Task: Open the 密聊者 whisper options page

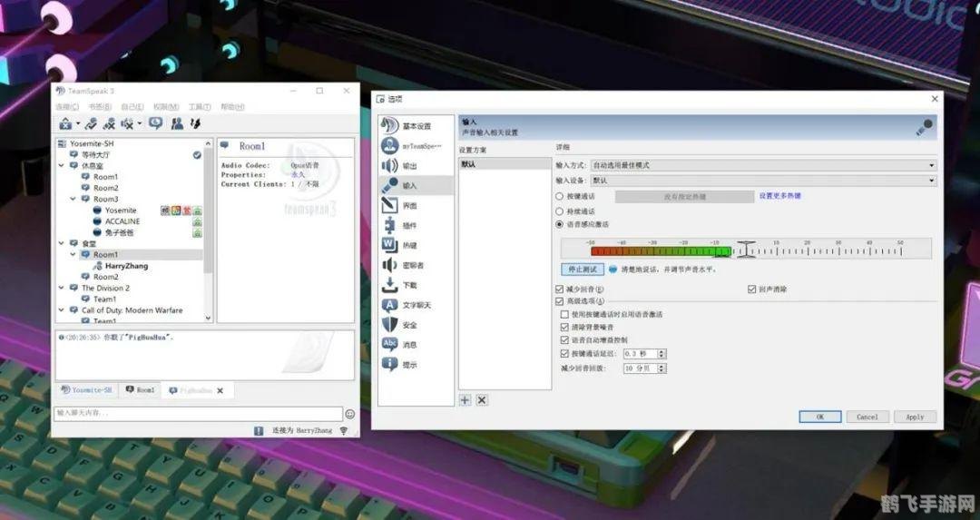Action: click(x=416, y=265)
